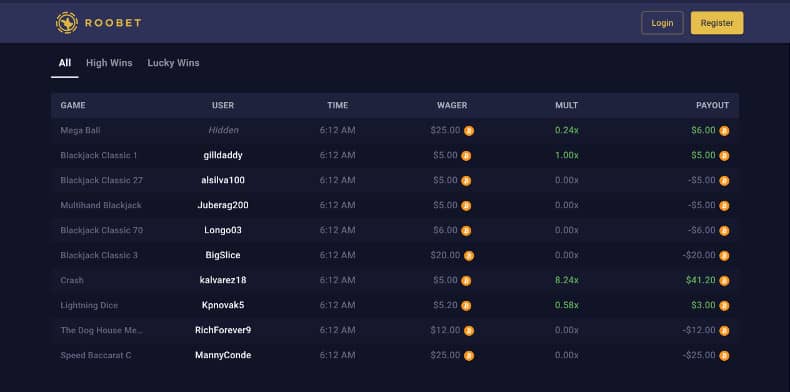Click the $5.20 wager amount
The height and width of the screenshot is (392, 790).
[445, 305]
